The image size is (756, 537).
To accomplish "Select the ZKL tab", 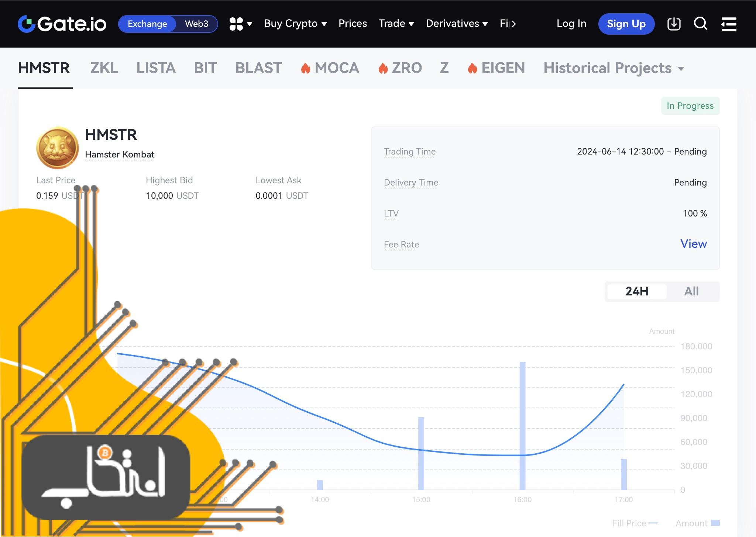I will coord(103,68).
